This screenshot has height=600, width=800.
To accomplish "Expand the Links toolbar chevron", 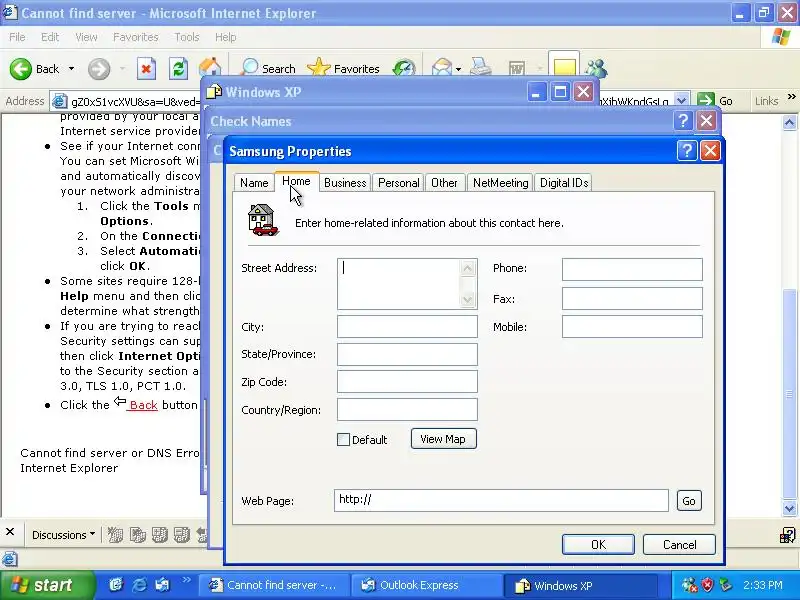I will [791, 97].
